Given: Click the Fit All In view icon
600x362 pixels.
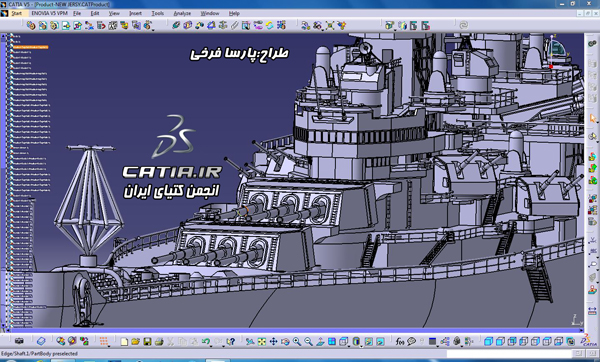Looking at the screenshot, I should point(262,341).
